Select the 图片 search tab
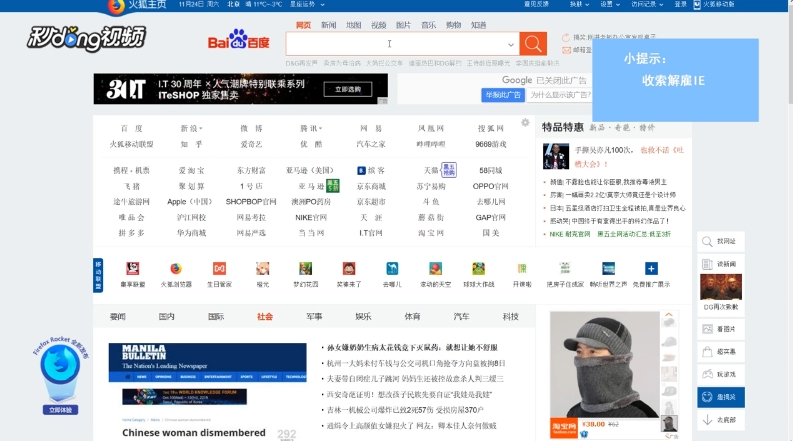Screen dimensions: 793x441 click(403, 25)
